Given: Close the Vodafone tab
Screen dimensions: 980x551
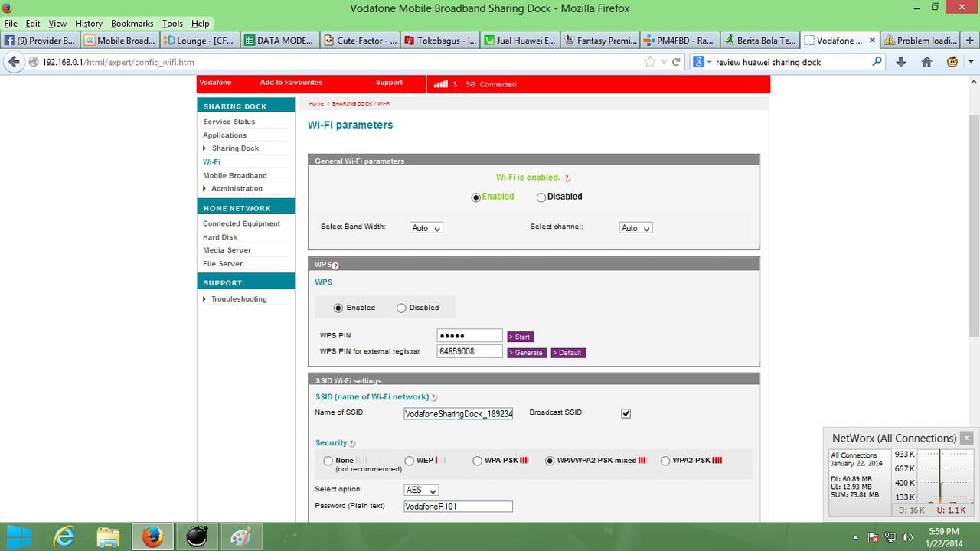Looking at the screenshot, I should 872,41.
